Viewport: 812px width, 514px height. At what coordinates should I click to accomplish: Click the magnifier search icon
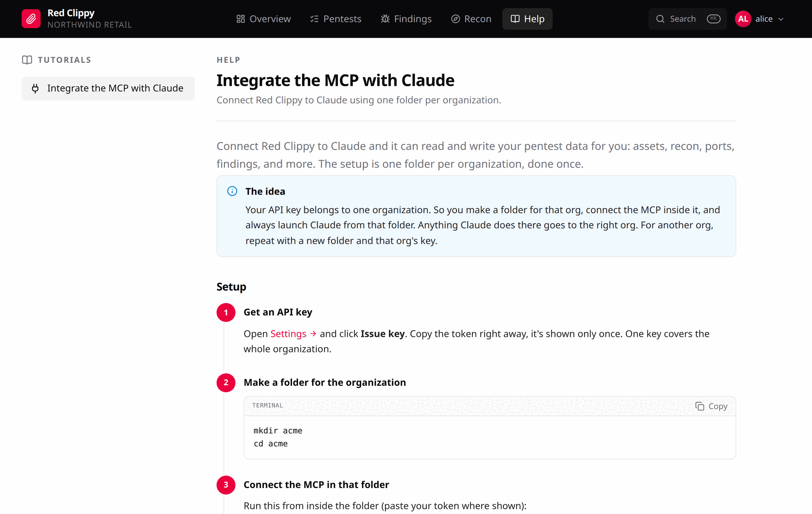pos(660,19)
